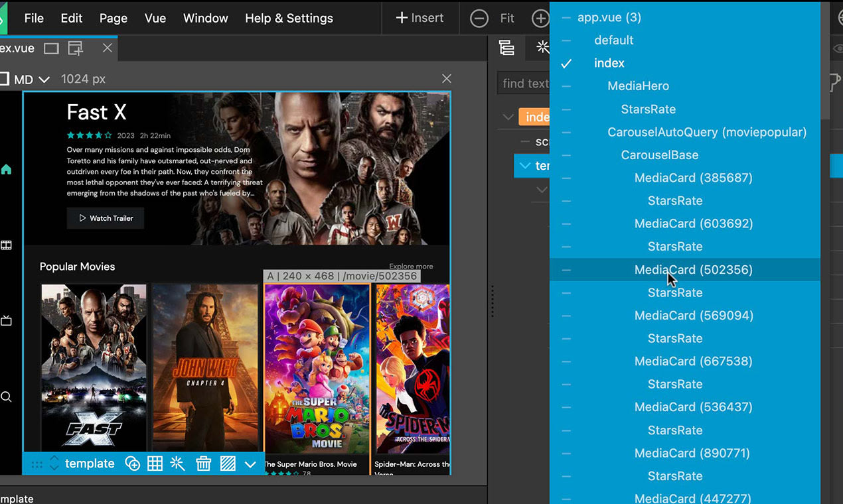This screenshot has height=504, width=843.
Task: Click the delete trash icon on the template bar
Action: tap(204, 464)
